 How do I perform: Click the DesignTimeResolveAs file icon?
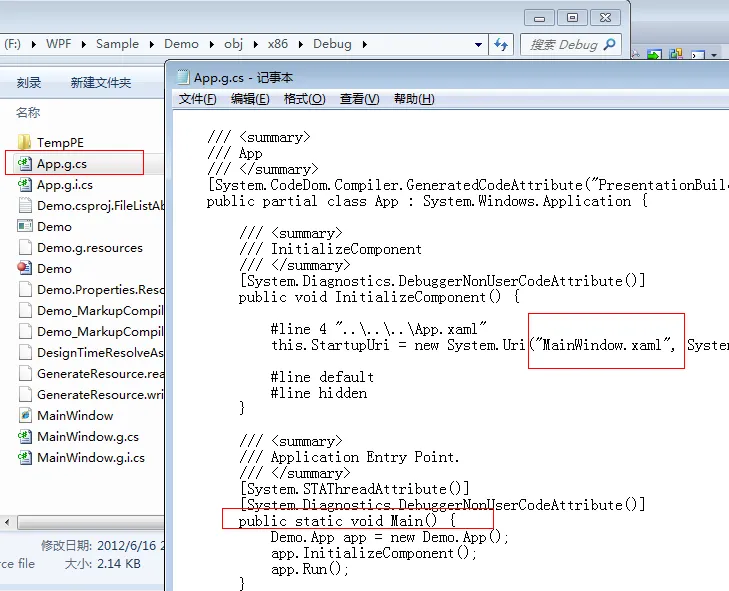[x=25, y=352]
